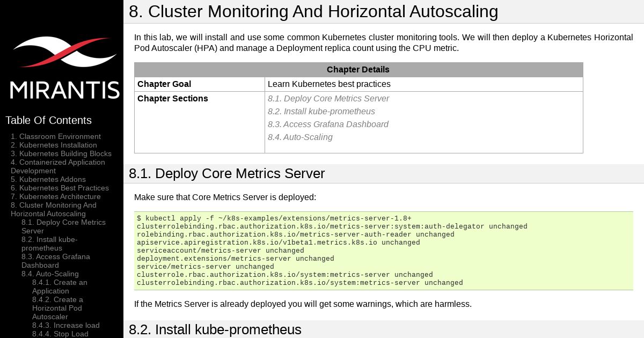Image resolution: width=644 pixels, height=338 pixels.
Task: Open '8.3. Access Grafana Dashboard' sidebar entry
Action: [x=56, y=261]
